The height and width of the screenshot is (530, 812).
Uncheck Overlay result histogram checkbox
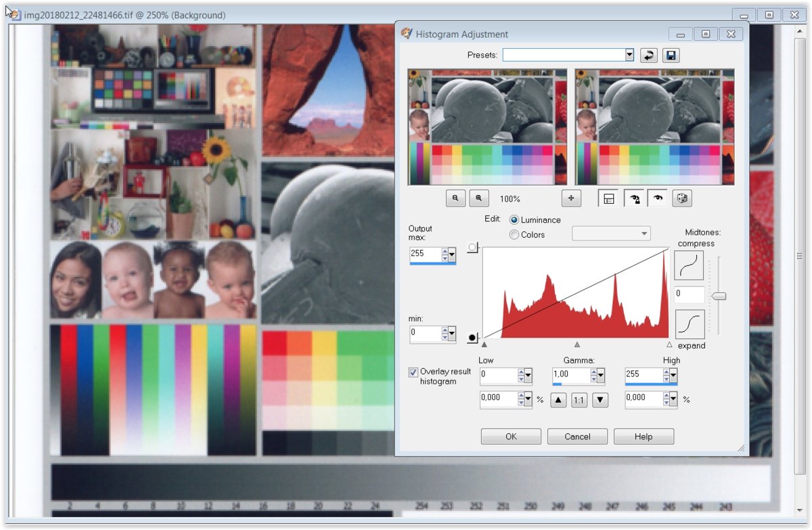[413, 372]
